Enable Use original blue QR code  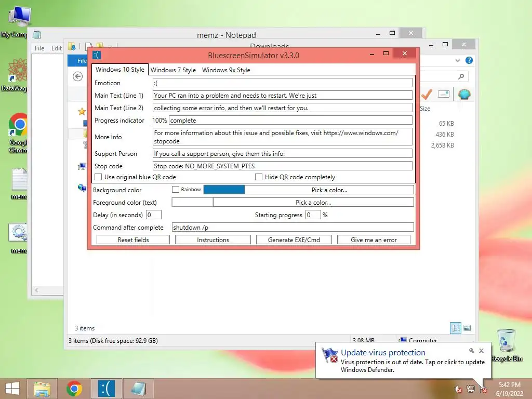click(98, 177)
